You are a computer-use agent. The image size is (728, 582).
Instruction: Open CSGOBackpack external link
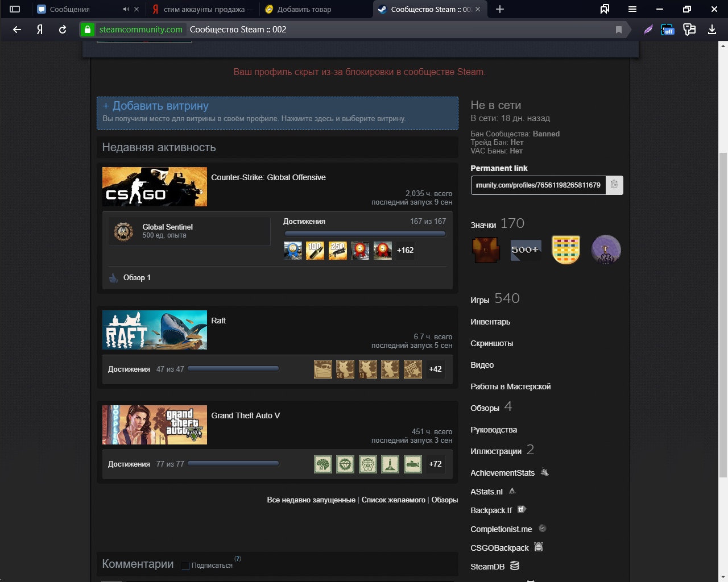[506, 548]
